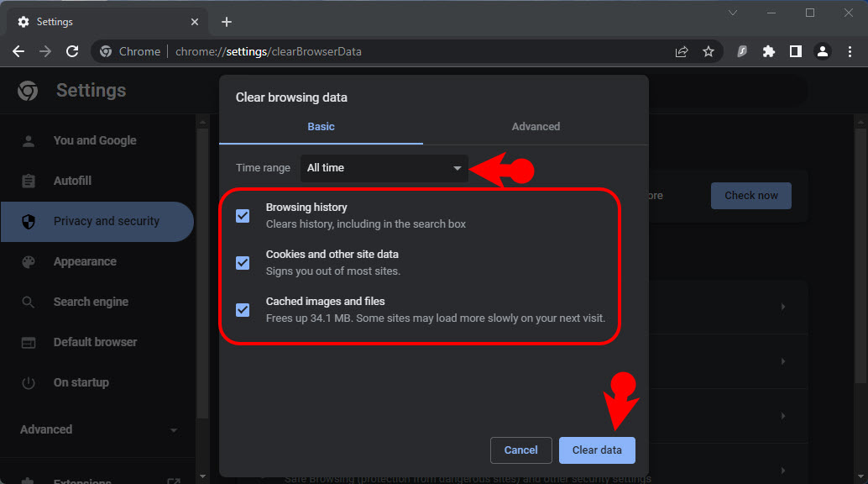Select Privacy and security in the sidebar

pyautogui.click(x=97, y=221)
